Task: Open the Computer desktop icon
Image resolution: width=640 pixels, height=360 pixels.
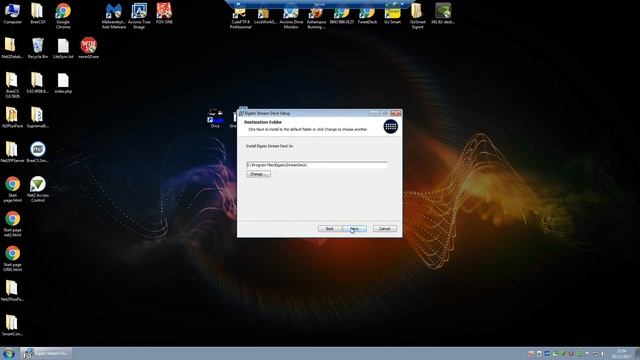Action: coord(12,13)
